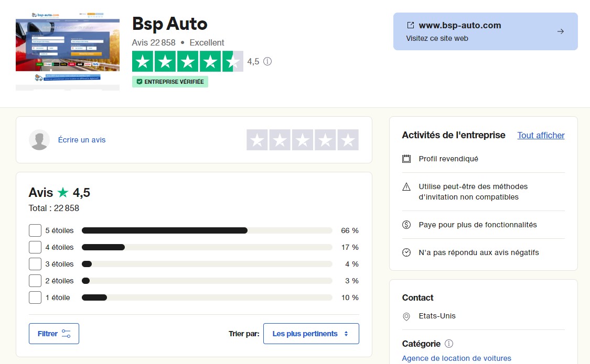Open the Les plus pertinents sort dropdown
Viewport: 590px width, 364px height.
point(311,334)
